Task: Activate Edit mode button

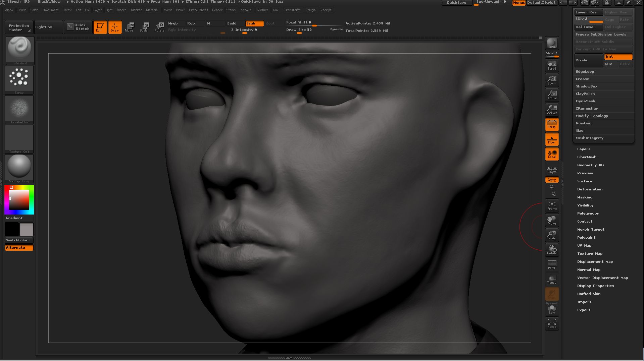Action: tap(100, 27)
